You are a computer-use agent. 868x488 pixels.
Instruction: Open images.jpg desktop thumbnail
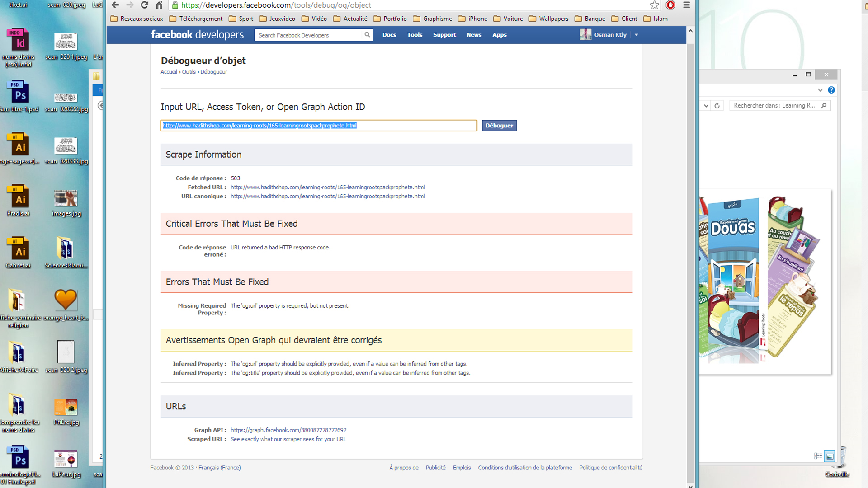(66, 202)
